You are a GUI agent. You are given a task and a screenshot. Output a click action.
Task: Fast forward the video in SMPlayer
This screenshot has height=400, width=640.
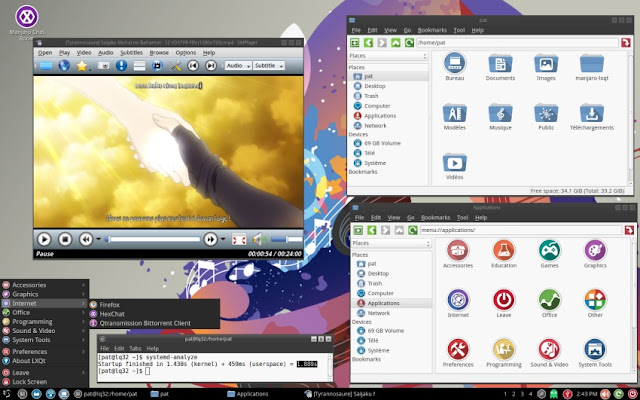(211, 240)
